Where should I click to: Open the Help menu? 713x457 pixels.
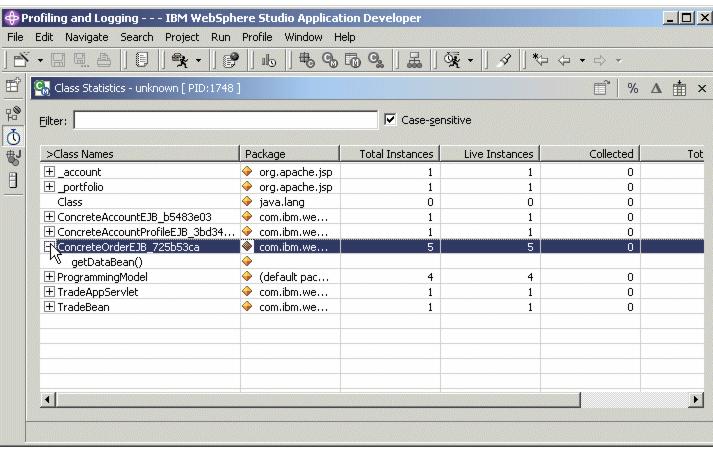pyautogui.click(x=345, y=37)
